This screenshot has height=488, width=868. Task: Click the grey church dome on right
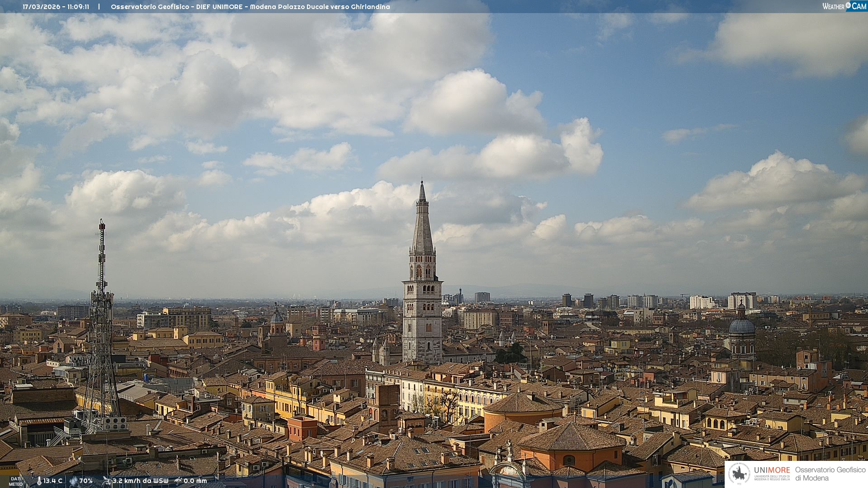[742, 326]
